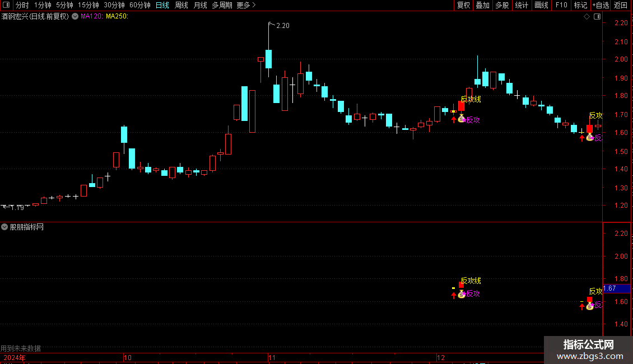Viewport: 633px width, 364px height.
Task: Expand the 股朋指标网 indicator dropdown
Action: coord(4,227)
